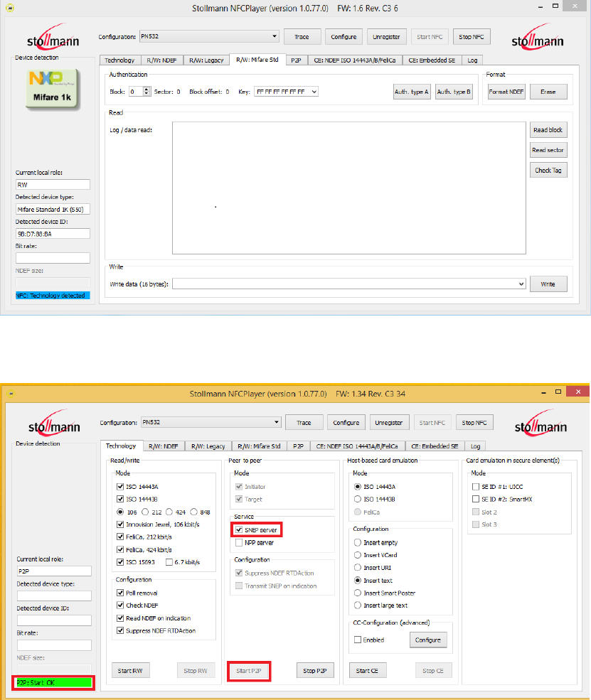Switch to R/W: Legacy tab in upper window
Screen dimensions: 591x700
tap(206, 60)
